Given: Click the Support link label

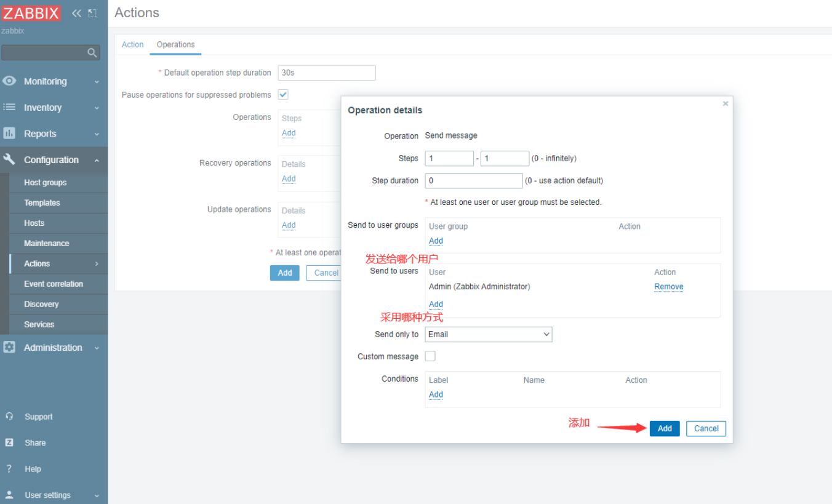Looking at the screenshot, I should pos(38,417).
